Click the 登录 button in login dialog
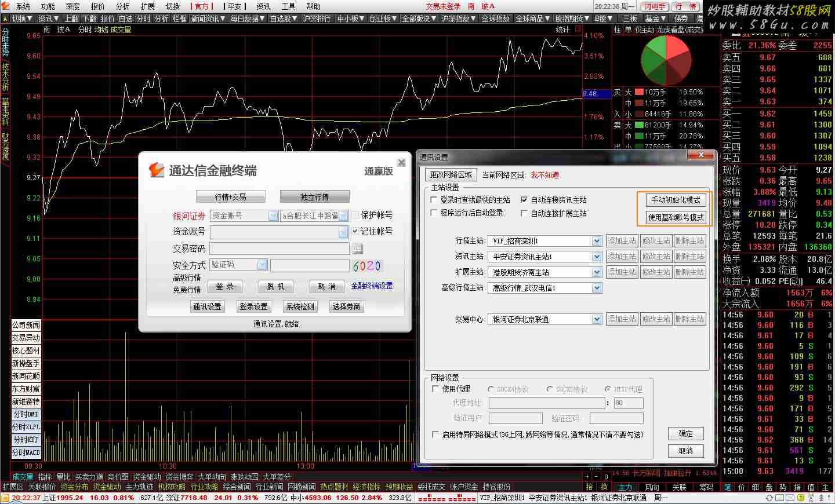Screen dimensions: 835x504 (x=225, y=286)
